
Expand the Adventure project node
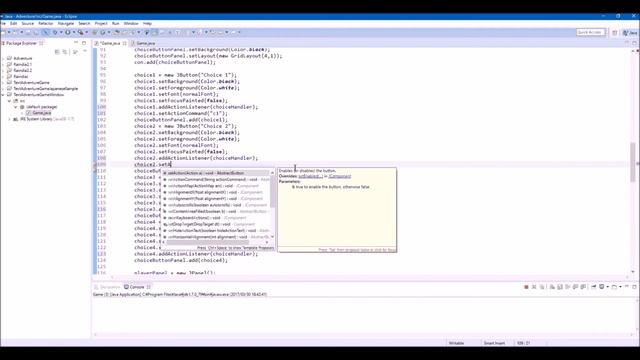[x=4, y=58]
